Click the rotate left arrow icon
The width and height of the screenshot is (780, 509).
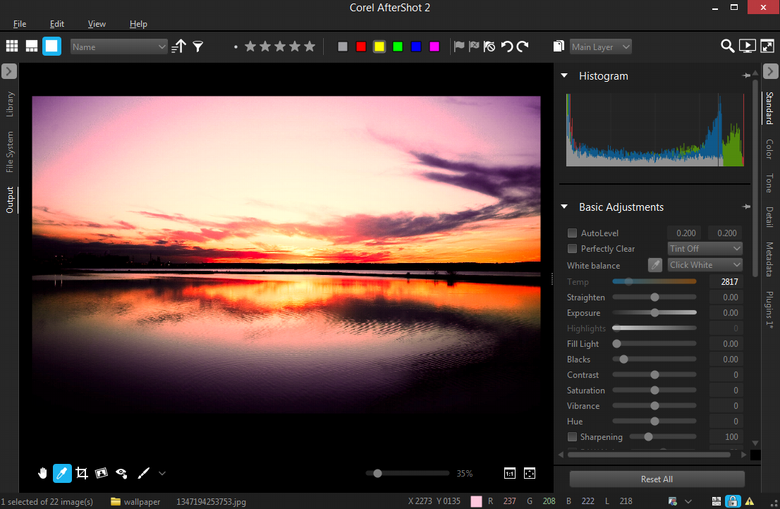point(507,46)
